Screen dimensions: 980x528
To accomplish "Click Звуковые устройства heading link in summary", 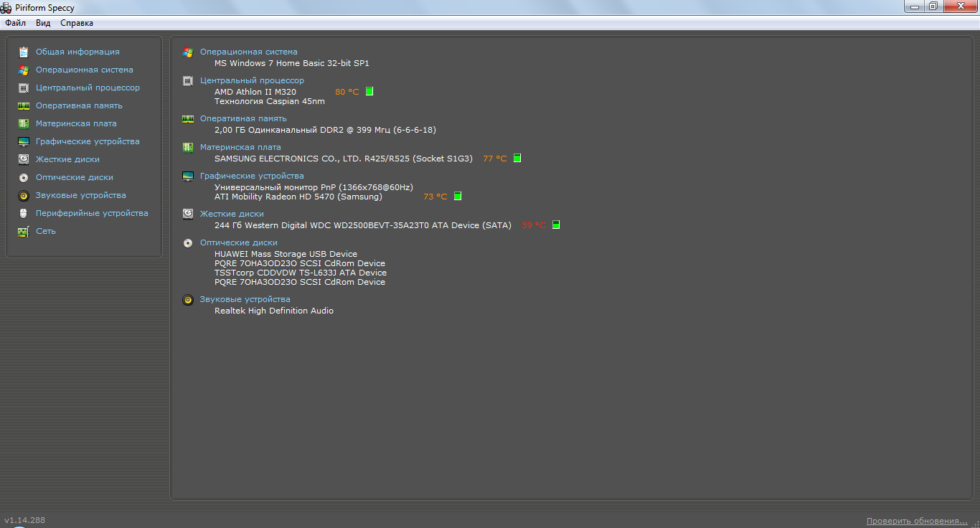I will click(x=245, y=299).
